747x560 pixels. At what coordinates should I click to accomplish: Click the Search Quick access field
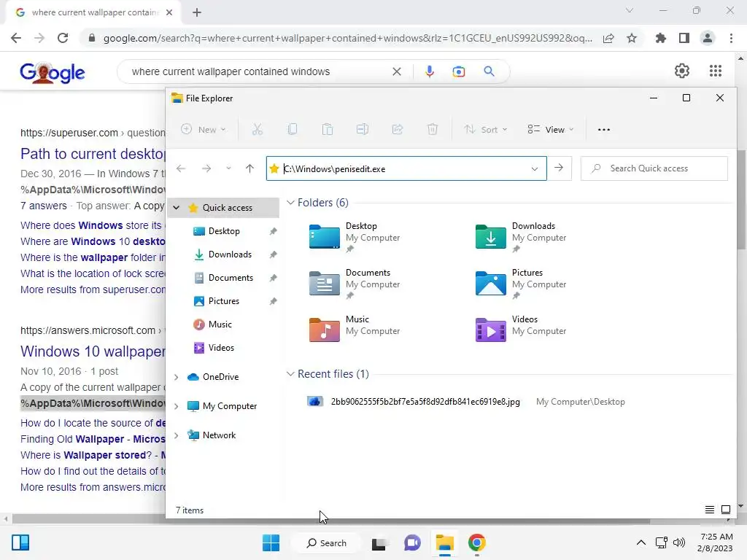point(654,168)
